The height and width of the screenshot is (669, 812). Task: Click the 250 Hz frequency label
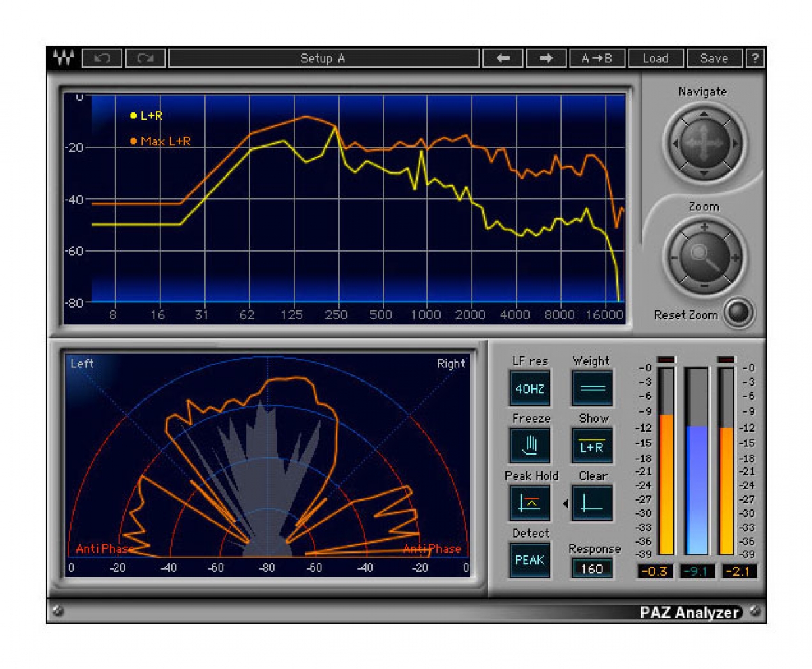[x=336, y=315]
